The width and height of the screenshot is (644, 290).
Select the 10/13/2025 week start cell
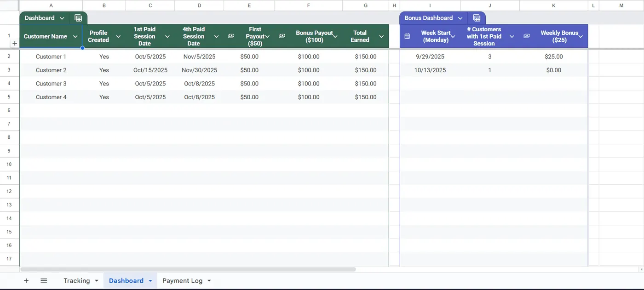(430, 70)
